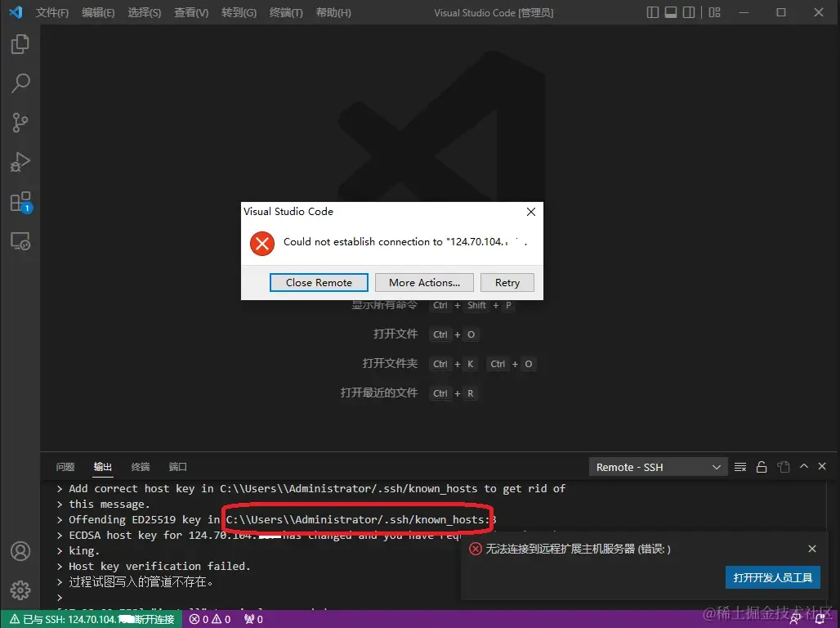Maximize panel size chevron
The width and height of the screenshot is (840, 628).
click(803, 467)
